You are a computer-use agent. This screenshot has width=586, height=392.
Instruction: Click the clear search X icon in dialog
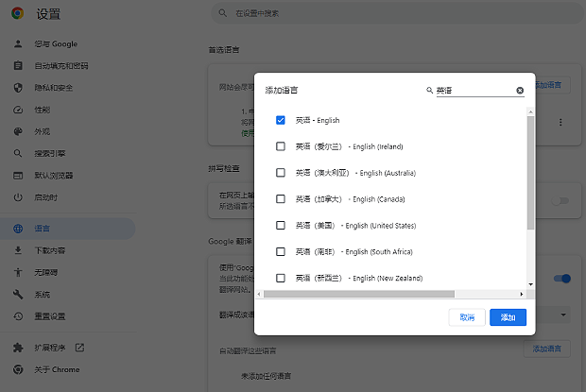pos(520,91)
